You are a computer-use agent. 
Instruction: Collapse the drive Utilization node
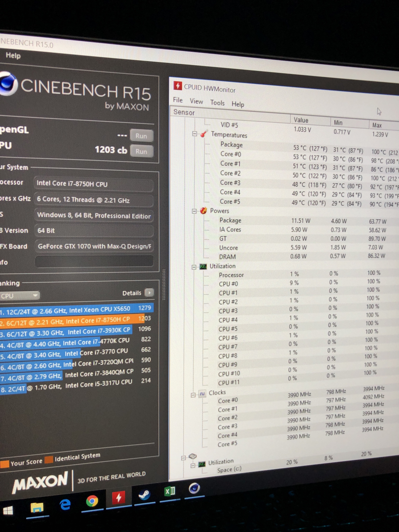tap(193, 465)
